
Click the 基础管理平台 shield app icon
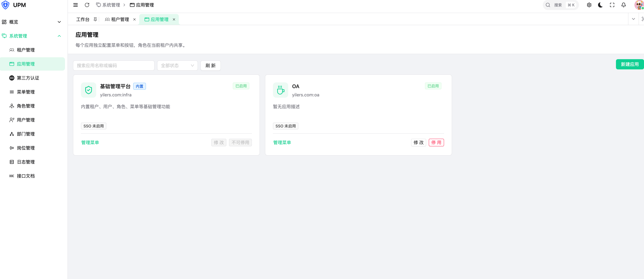[88, 90]
